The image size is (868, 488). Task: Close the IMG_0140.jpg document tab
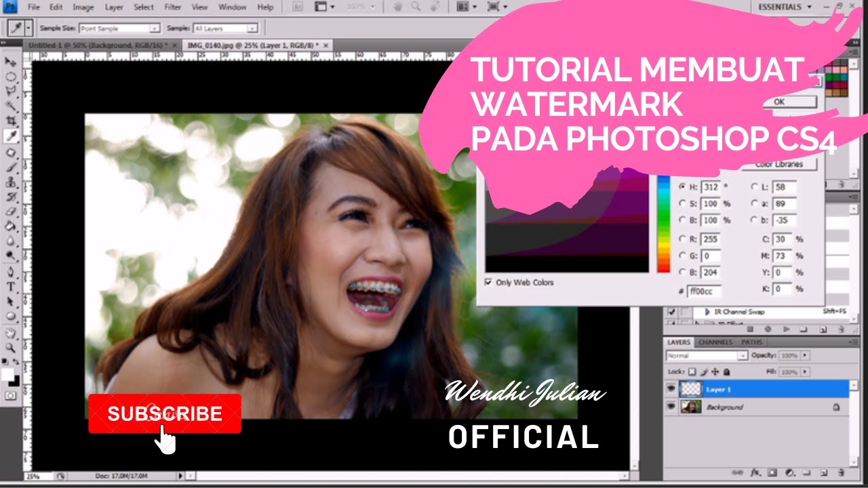click(x=326, y=45)
